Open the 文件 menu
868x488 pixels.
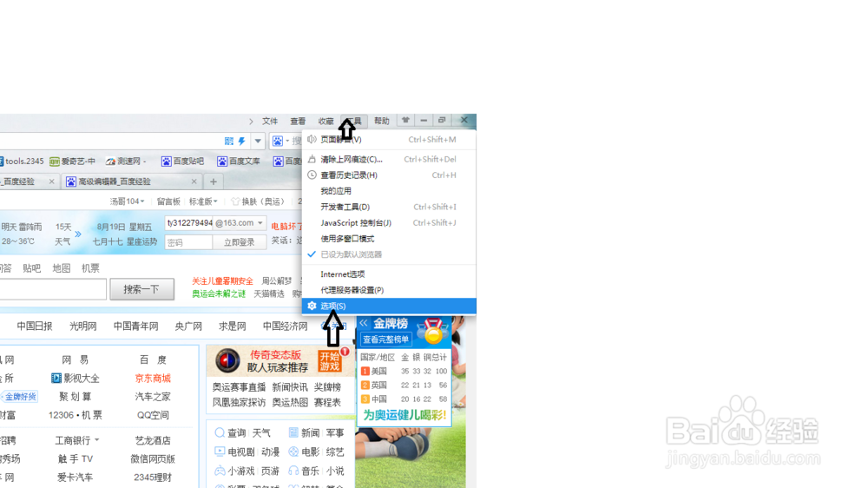click(270, 121)
